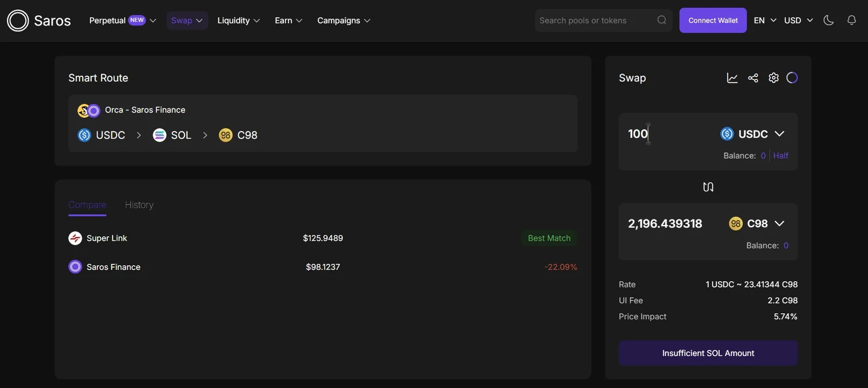Open the Earn dropdown
The width and height of the screenshot is (868, 388).
pyautogui.click(x=289, y=21)
